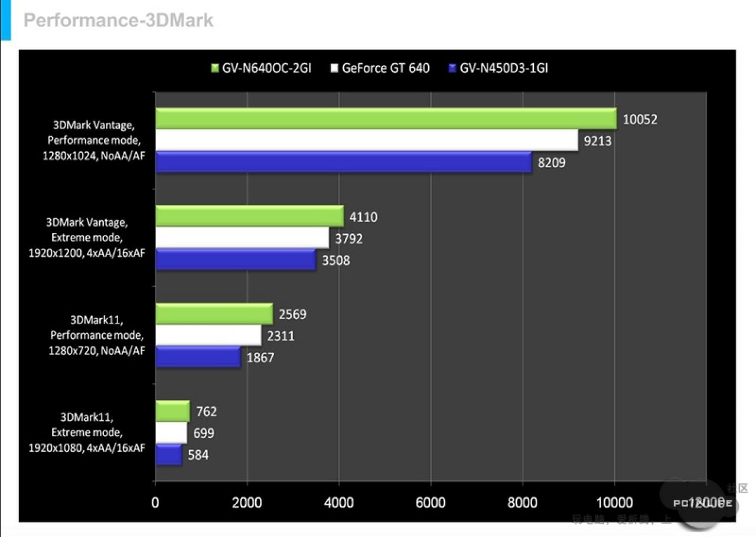This screenshot has height=537, width=756.
Task: Click the 3DMark11 Performance mode 1280x720 label
Action: (x=96, y=335)
